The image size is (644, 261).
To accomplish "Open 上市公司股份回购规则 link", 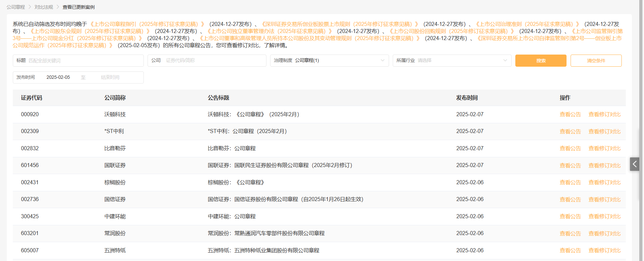I will [x=452, y=31].
